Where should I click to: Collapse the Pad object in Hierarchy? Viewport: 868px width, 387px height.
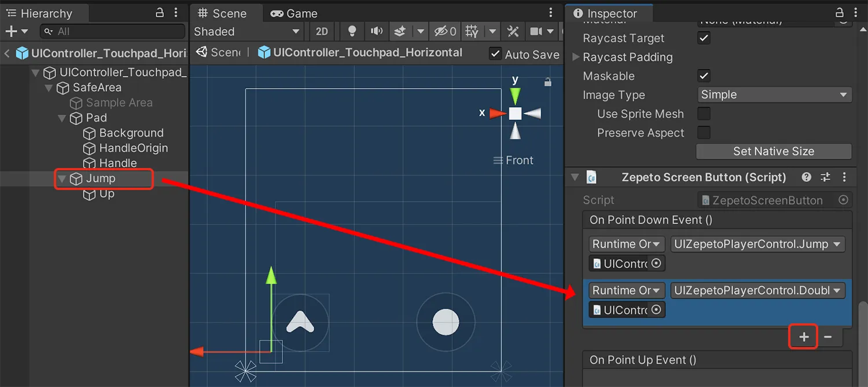[x=61, y=118]
